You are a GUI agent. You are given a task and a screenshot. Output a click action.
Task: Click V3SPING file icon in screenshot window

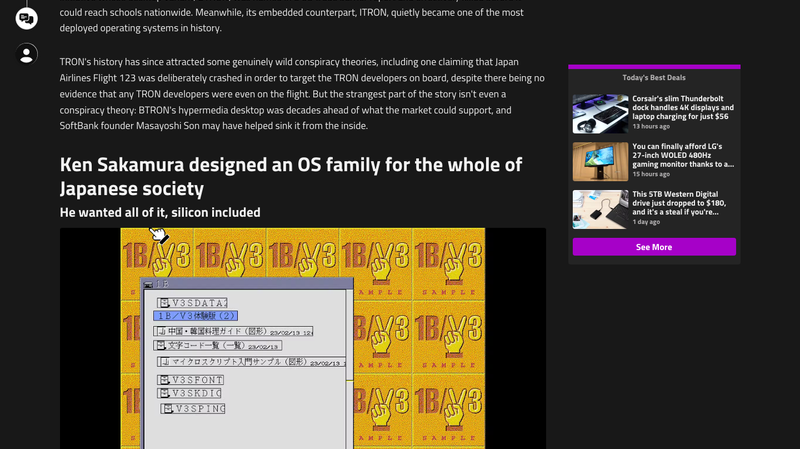[x=167, y=409]
